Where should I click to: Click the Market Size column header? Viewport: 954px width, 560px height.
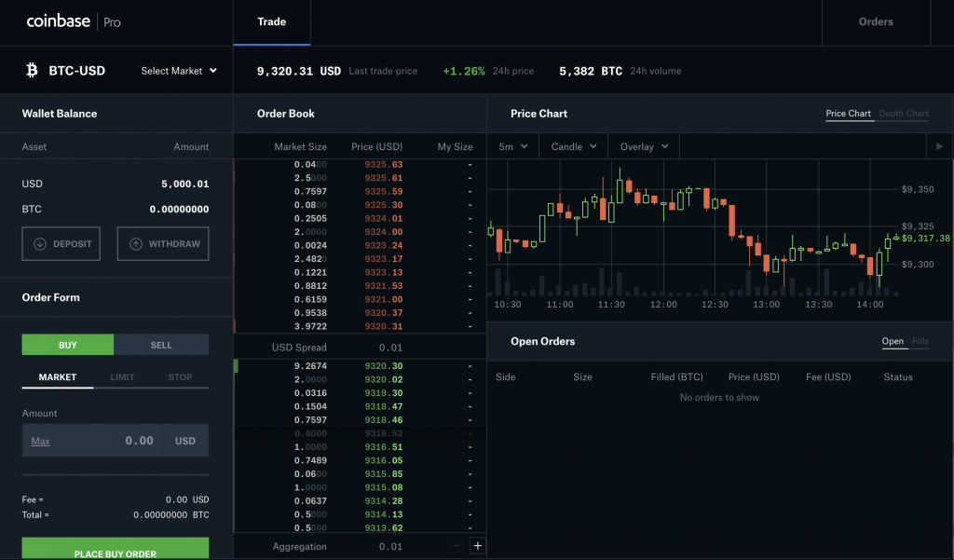[301, 146]
